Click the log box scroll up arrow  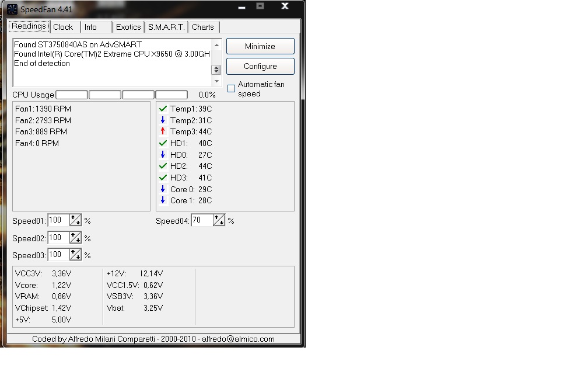click(x=216, y=45)
